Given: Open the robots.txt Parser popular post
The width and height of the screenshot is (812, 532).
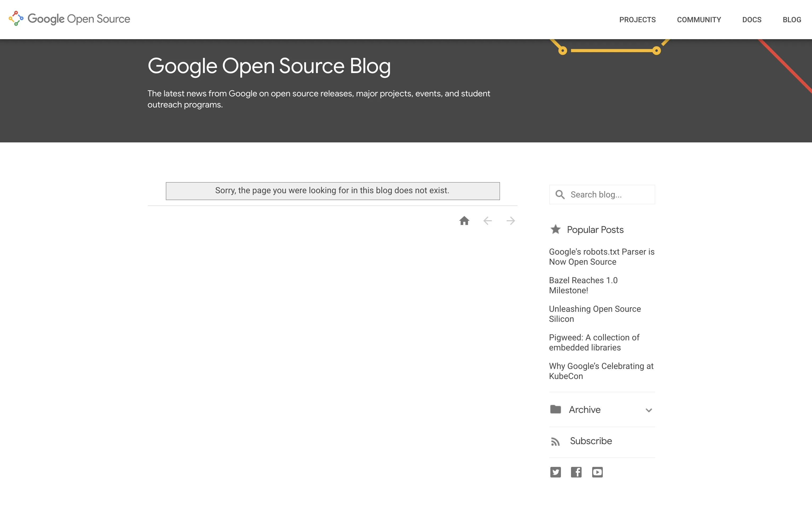Looking at the screenshot, I should [601, 257].
